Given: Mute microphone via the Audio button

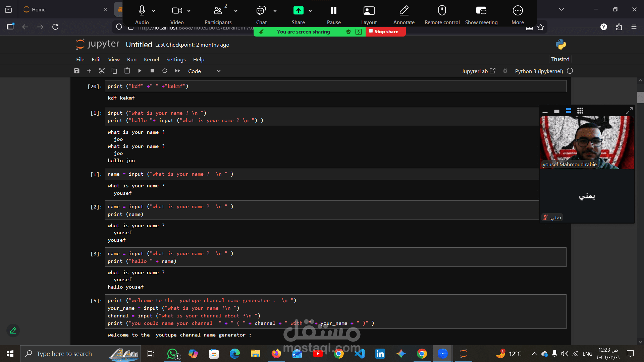Looking at the screenshot, I should coord(142,15).
